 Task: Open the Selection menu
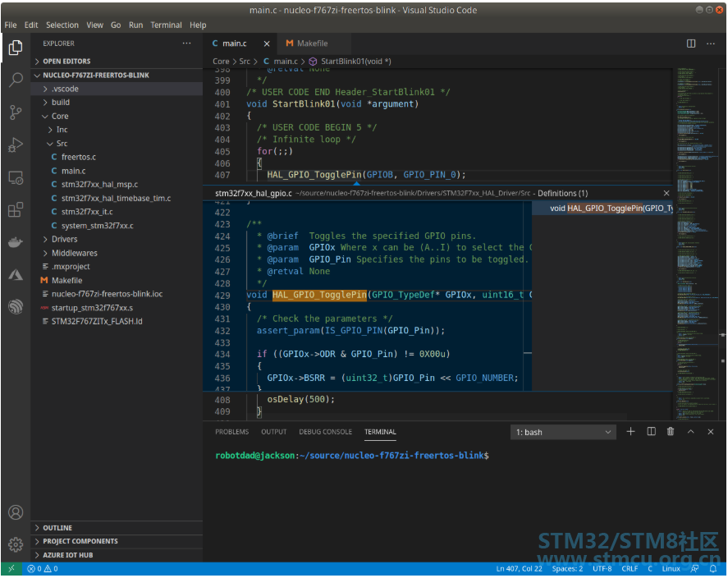[x=62, y=25]
